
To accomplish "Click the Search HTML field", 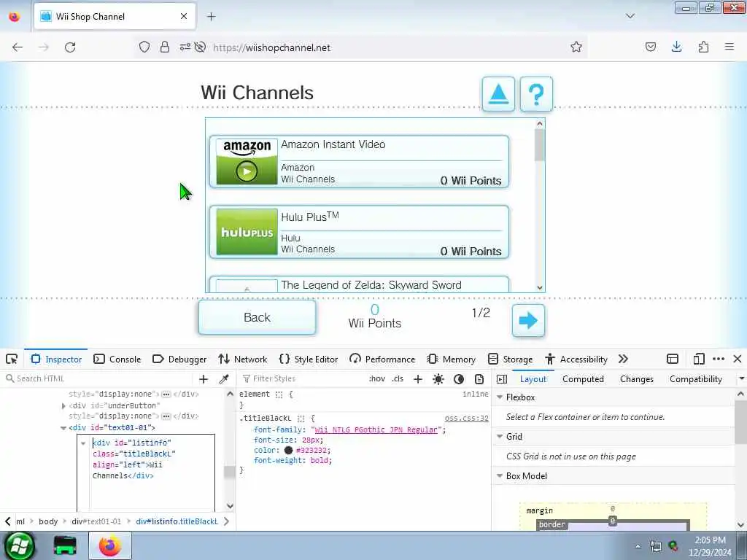I will coord(98,378).
